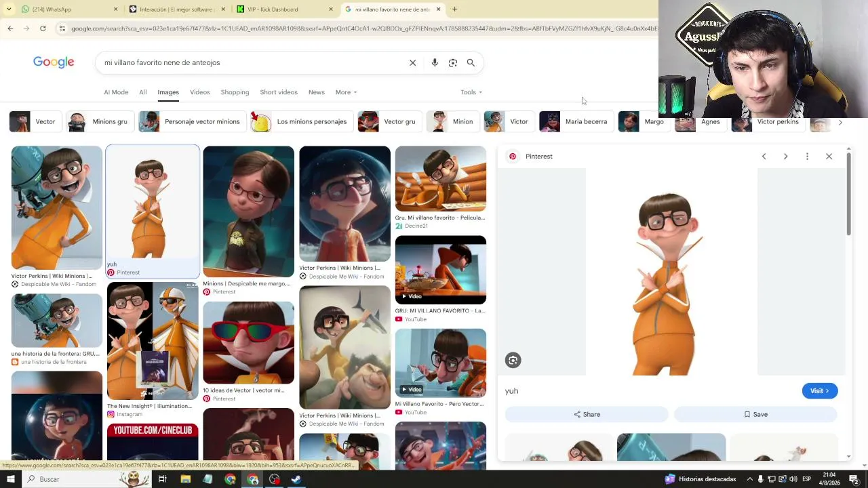Viewport: 868px width, 488px height.
Task: Go to Google home via the logo
Action: pos(54,62)
